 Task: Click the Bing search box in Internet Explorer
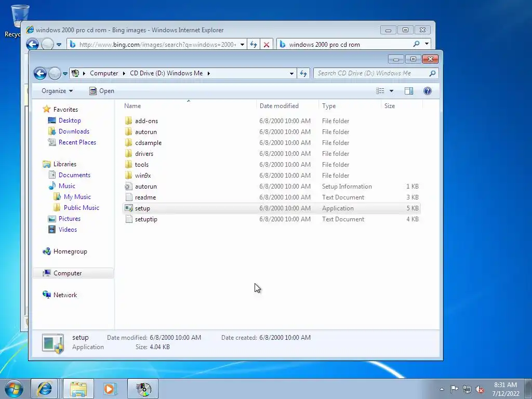350,45
